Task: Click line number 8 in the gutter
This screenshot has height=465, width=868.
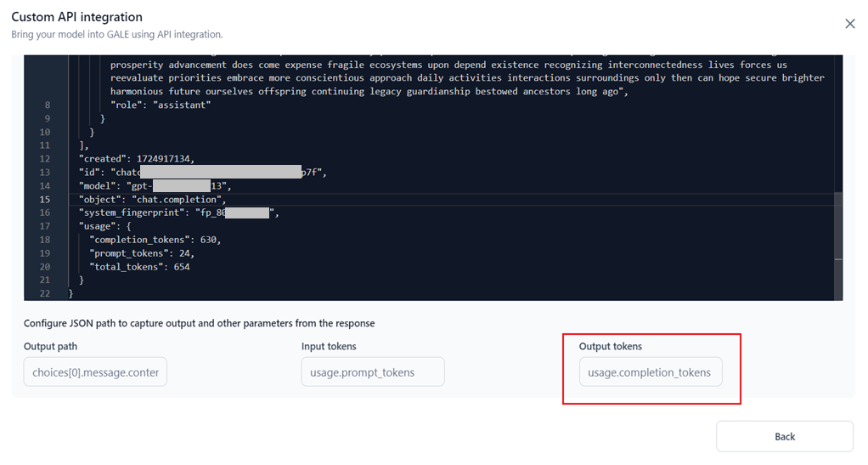Action: coord(48,105)
